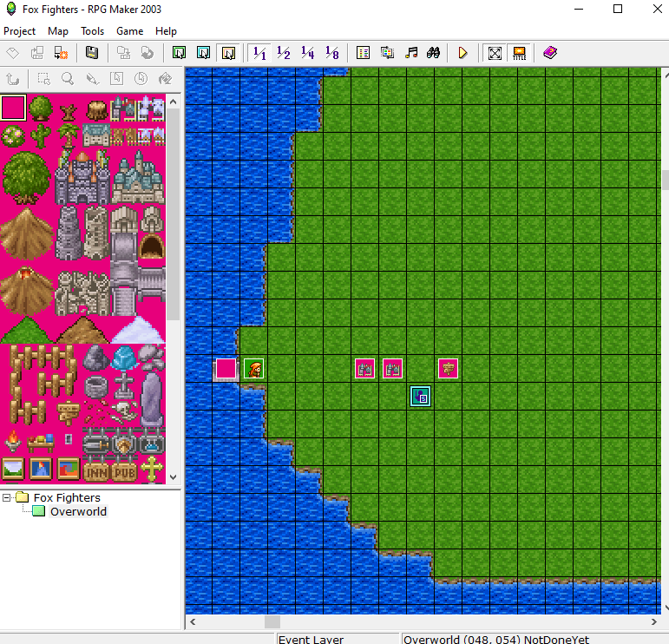Select the blank magenta event square on map
This screenshot has height=644, width=669.
click(226, 369)
